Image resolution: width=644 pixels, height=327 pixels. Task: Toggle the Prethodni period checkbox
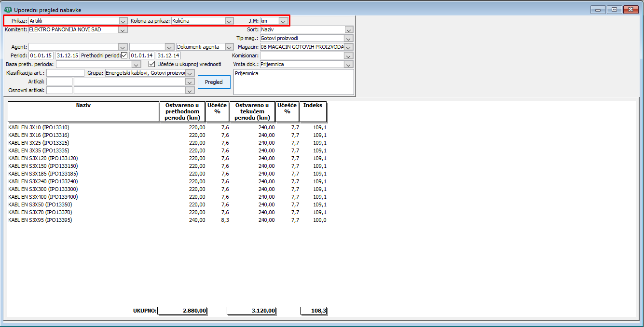tap(124, 55)
